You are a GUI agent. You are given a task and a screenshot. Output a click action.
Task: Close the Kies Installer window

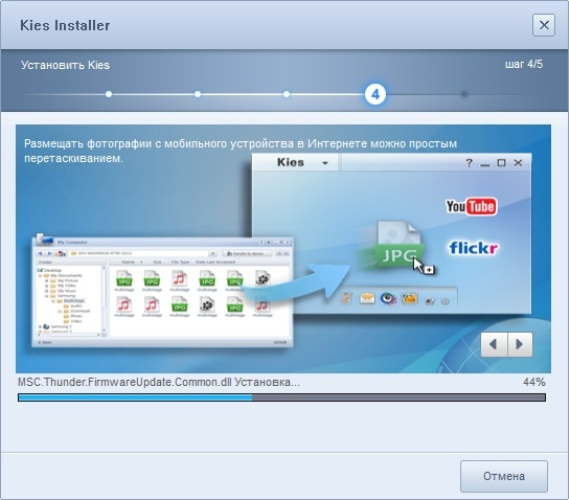tap(544, 25)
